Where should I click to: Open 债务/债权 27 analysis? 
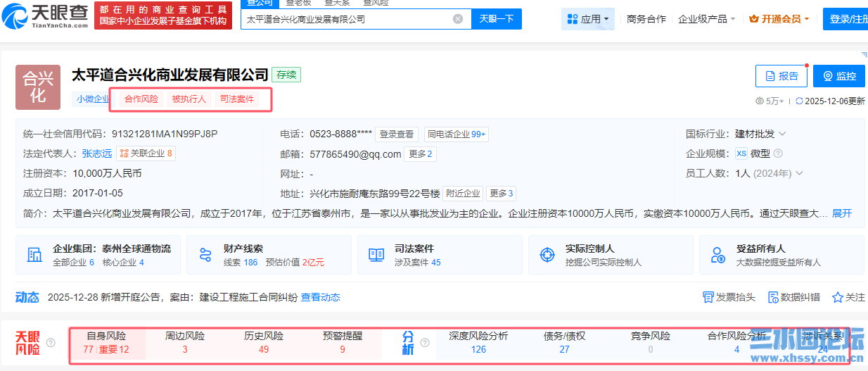point(564,343)
